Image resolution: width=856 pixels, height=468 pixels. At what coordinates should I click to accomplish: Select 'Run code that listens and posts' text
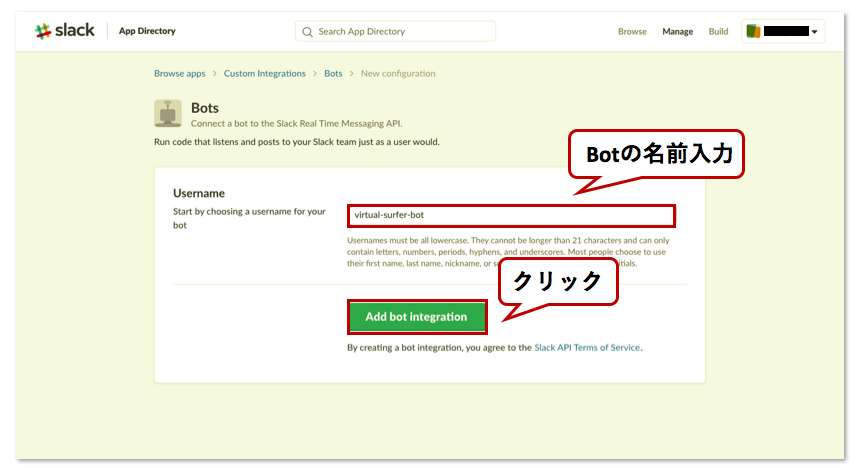click(x=296, y=142)
